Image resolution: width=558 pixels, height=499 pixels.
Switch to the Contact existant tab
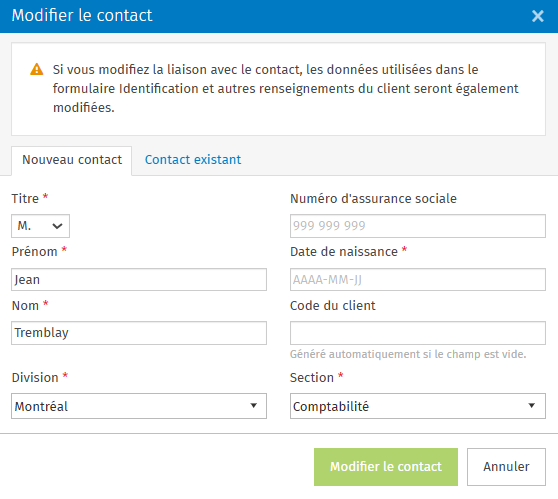193,160
